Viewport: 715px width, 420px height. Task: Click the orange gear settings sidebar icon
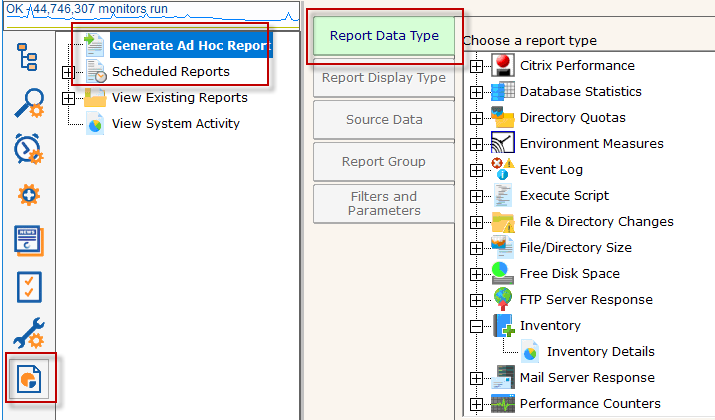pyautogui.click(x=29, y=195)
